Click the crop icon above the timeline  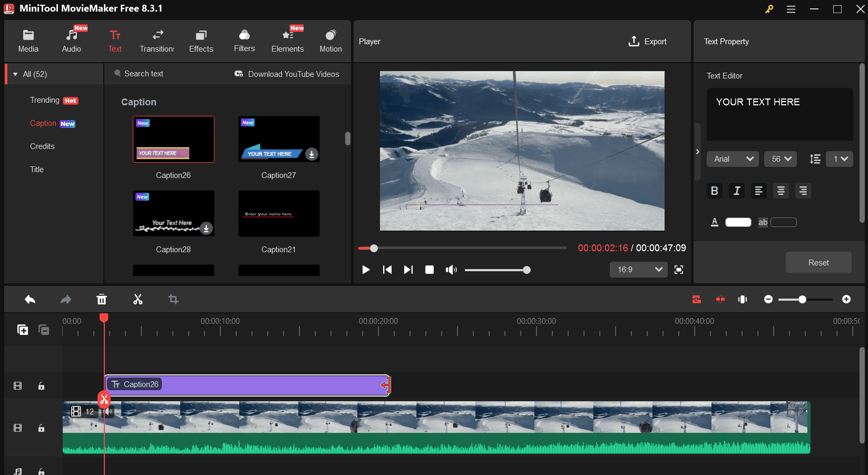pyautogui.click(x=173, y=299)
